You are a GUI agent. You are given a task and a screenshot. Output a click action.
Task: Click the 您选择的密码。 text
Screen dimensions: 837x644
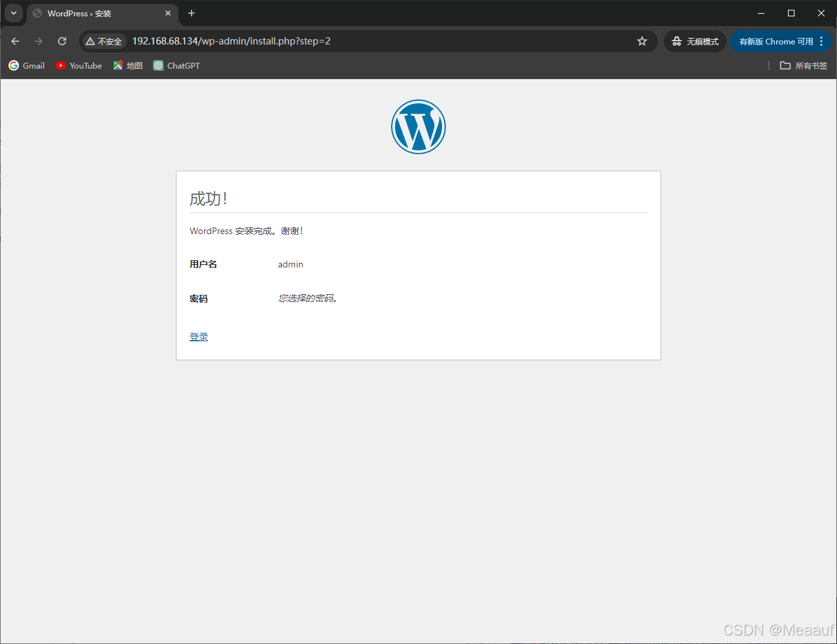[x=308, y=298]
